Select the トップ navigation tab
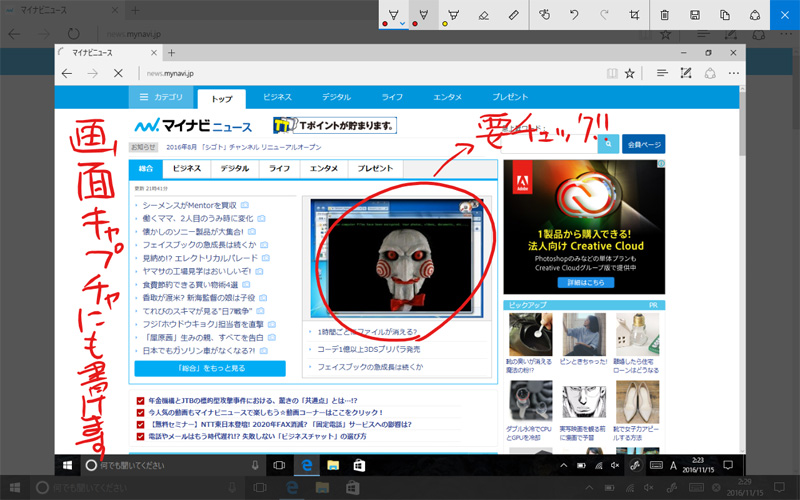The width and height of the screenshot is (800, 500). 221,99
